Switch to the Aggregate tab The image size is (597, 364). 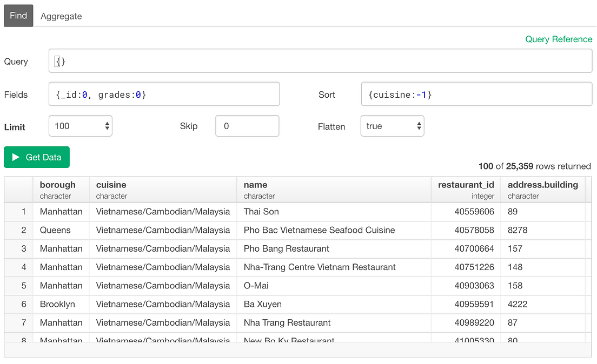[x=61, y=16]
